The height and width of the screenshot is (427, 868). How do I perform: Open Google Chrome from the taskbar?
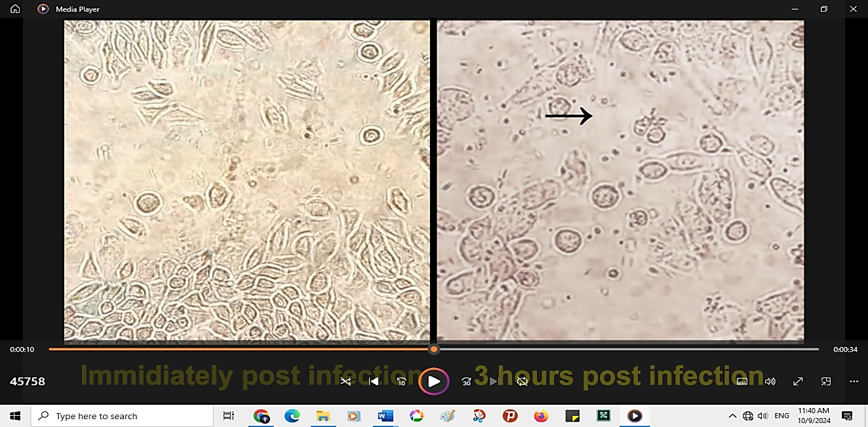262,416
